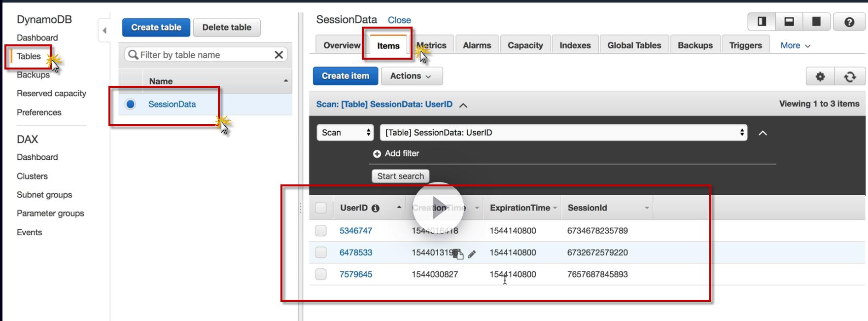Screen dimensions: 868x321
Task: Switch to the Global Tables tab
Action: [x=634, y=45]
